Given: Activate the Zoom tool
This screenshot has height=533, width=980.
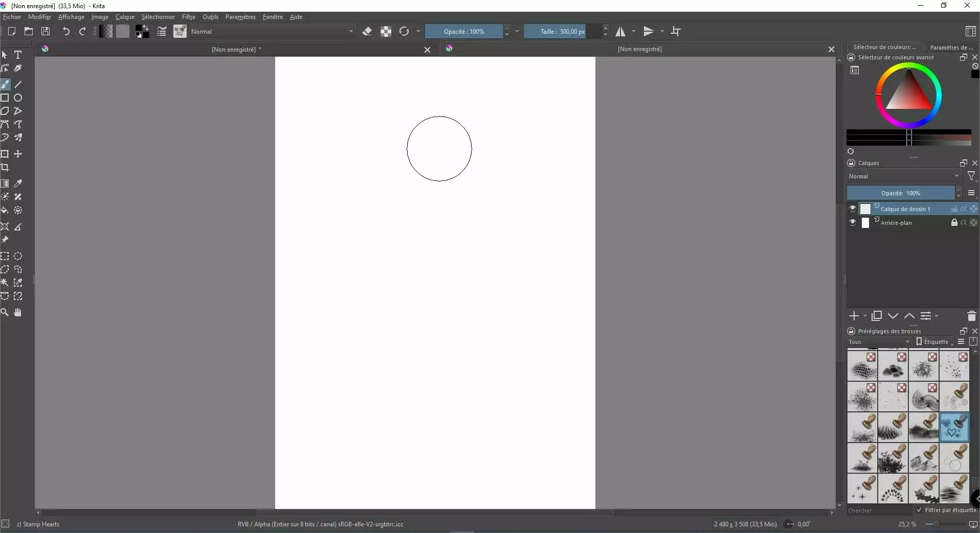Looking at the screenshot, I should [5, 312].
